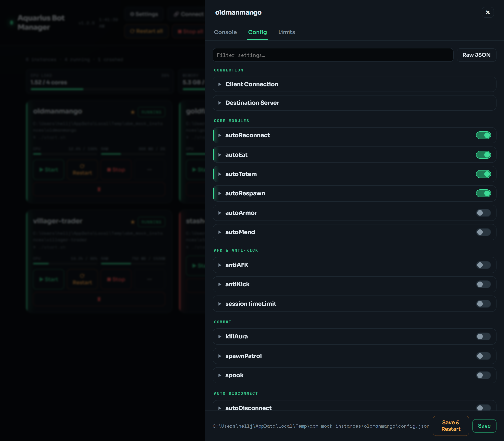
Task: Disable the autoReconnect toggle
Action: click(483, 135)
